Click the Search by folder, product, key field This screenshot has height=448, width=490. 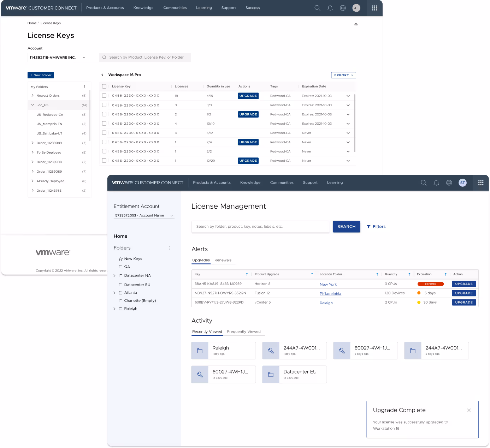260,227
